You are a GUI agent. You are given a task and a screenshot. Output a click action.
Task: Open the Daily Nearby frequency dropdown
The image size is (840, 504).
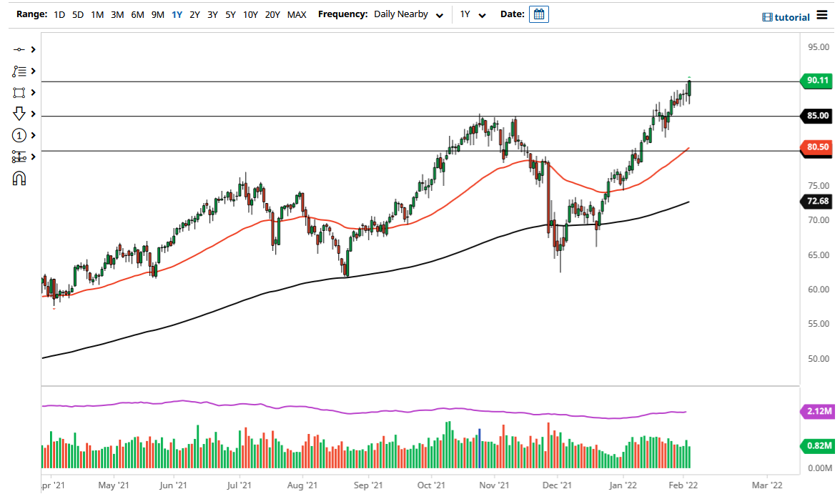408,14
